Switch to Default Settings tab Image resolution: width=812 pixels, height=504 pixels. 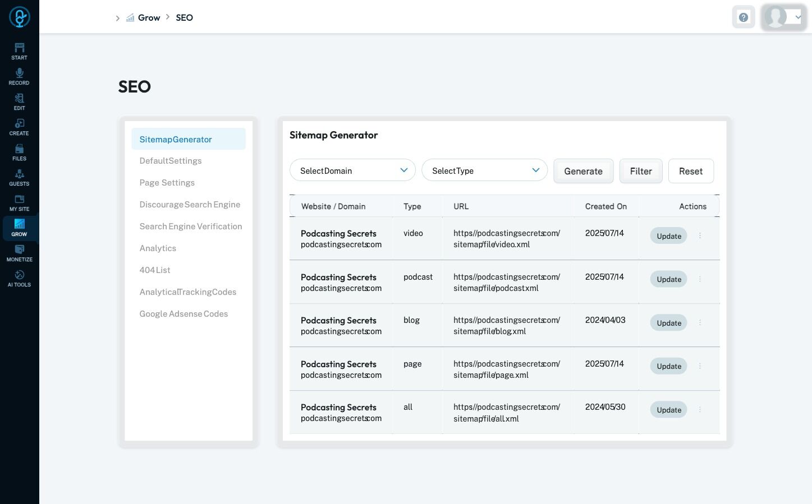point(171,161)
